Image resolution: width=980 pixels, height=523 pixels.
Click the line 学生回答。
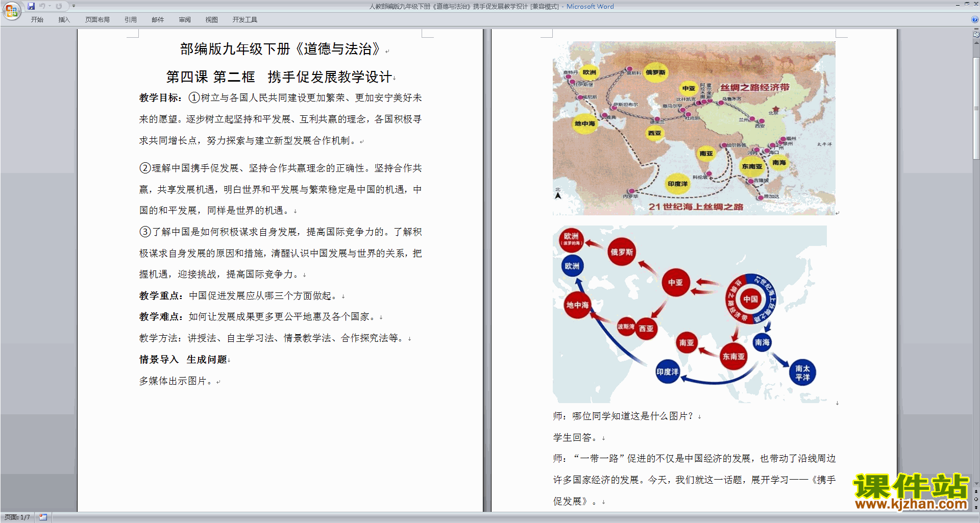click(x=577, y=437)
